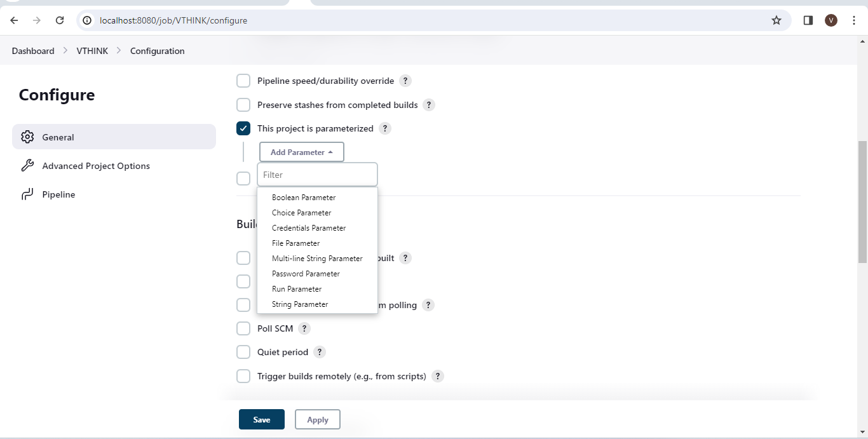Check Preserve stashes from completed builds
Viewport: 868px width, 439px height.
point(243,105)
